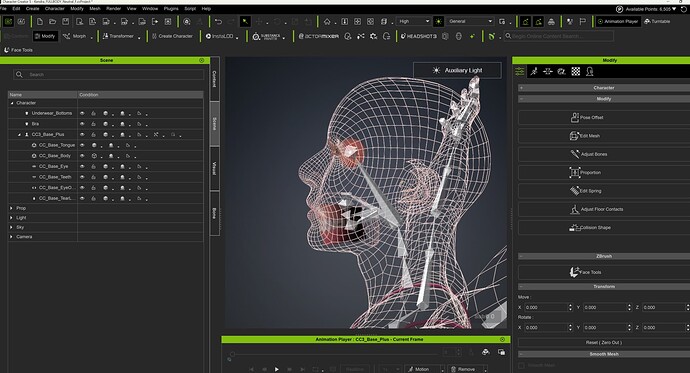The width and height of the screenshot is (690, 373).
Task: Click Adjust Floor Contacts tool
Action: (x=604, y=209)
